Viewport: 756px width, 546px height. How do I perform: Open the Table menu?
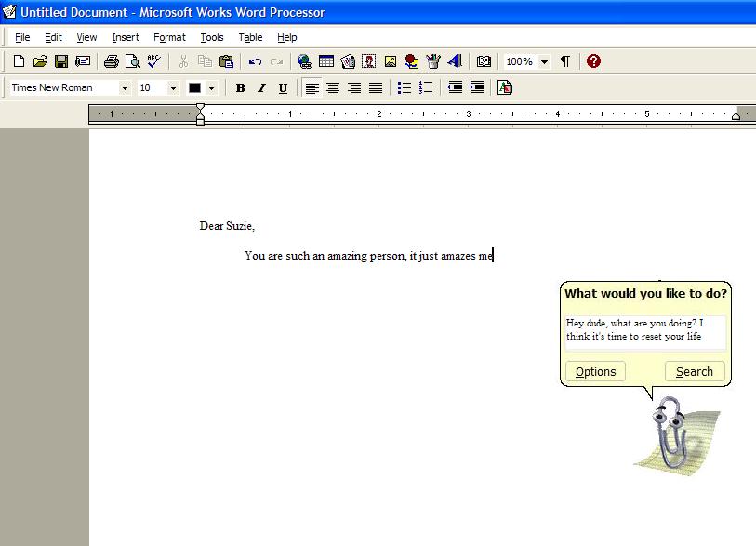click(x=250, y=37)
